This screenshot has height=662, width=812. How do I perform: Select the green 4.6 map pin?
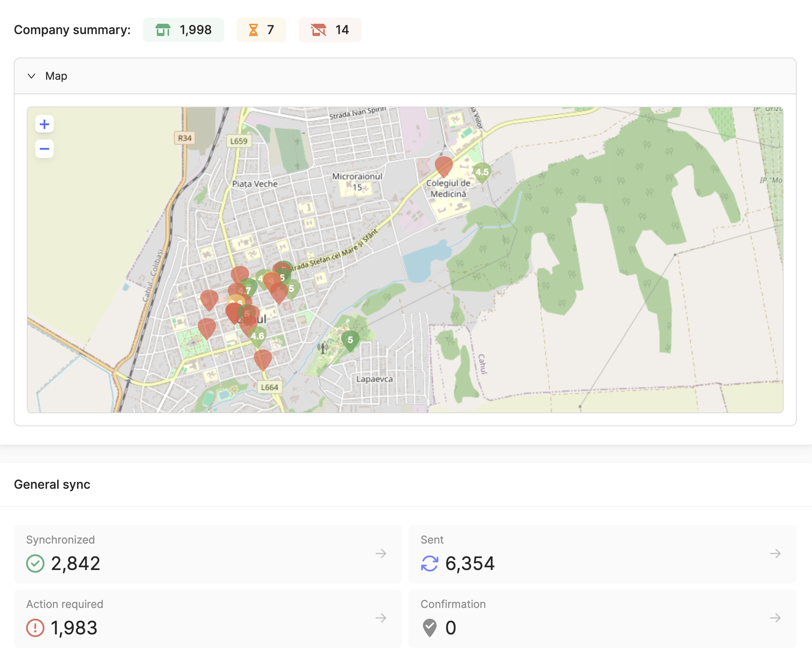pyautogui.click(x=258, y=336)
